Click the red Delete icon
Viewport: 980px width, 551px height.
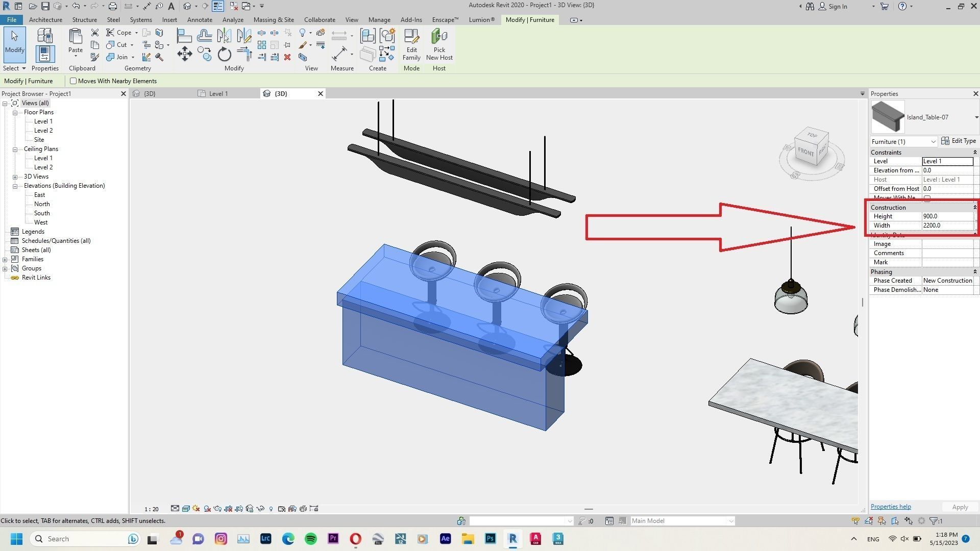(x=287, y=57)
